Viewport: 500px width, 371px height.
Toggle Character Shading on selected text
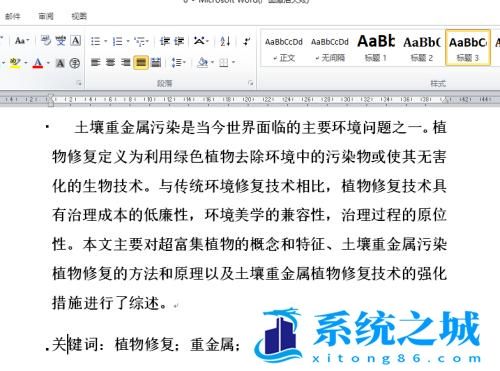[x=60, y=63]
